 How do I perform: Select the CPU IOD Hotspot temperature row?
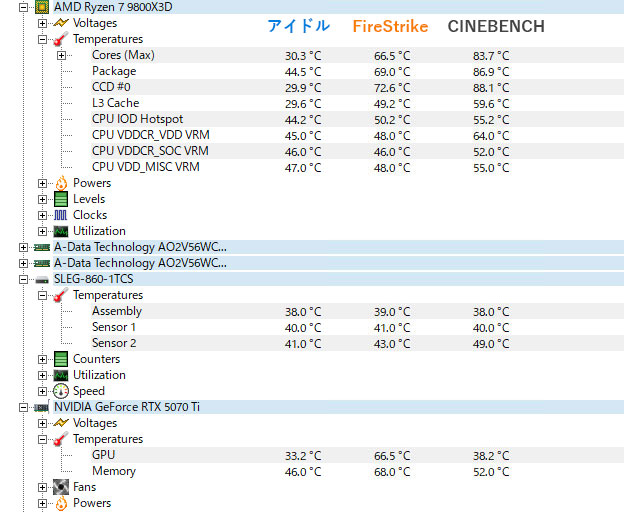[x=137, y=119]
